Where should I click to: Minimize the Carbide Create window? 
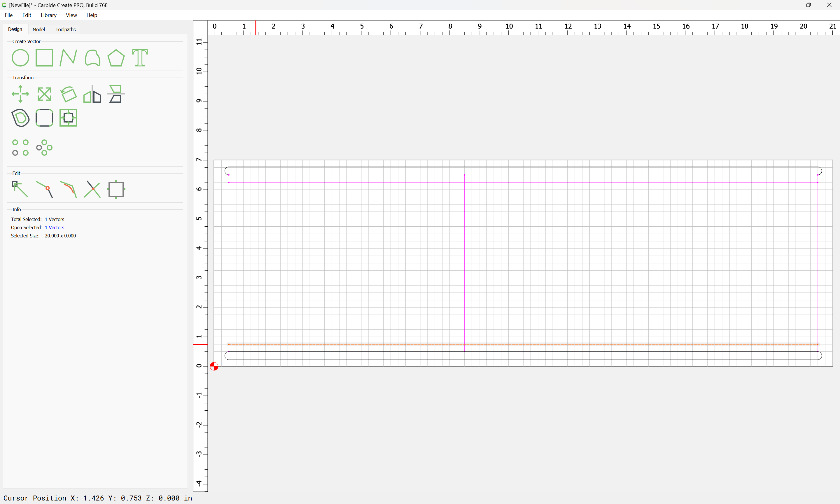(788, 5)
